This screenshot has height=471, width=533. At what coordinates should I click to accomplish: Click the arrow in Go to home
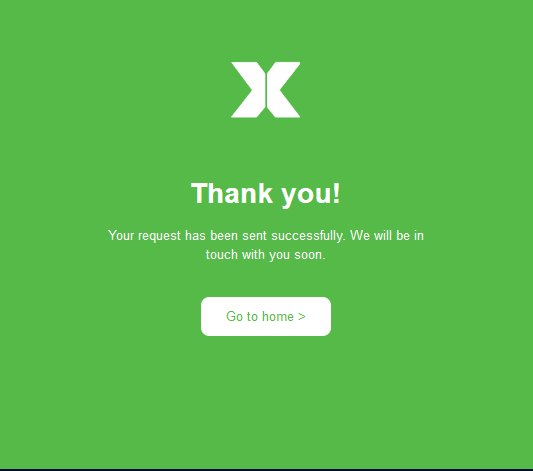pos(302,317)
